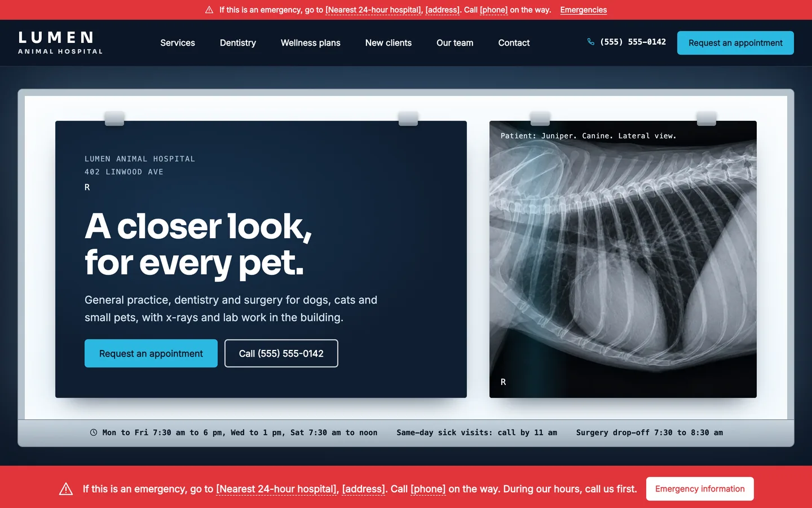812x508 pixels.
Task: Click the 'A closer look, for every pet.' headline
Action: (x=198, y=244)
